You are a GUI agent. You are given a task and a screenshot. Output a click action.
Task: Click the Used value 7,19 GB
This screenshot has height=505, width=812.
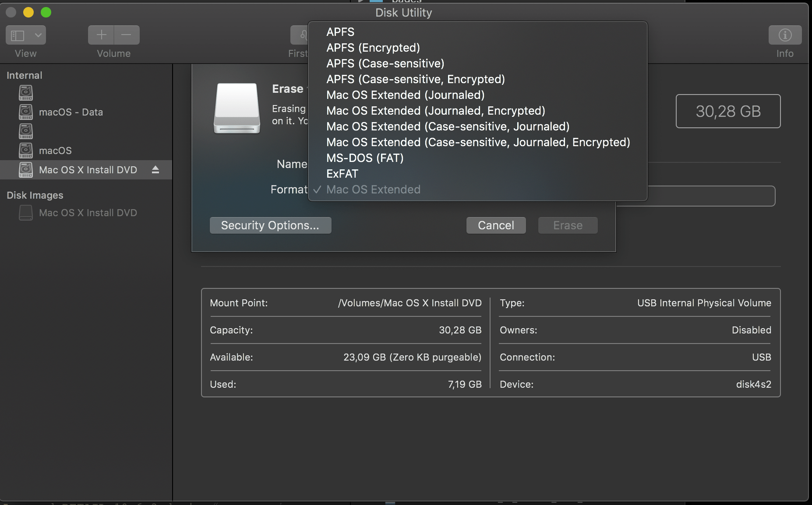click(x=464, y=384)
